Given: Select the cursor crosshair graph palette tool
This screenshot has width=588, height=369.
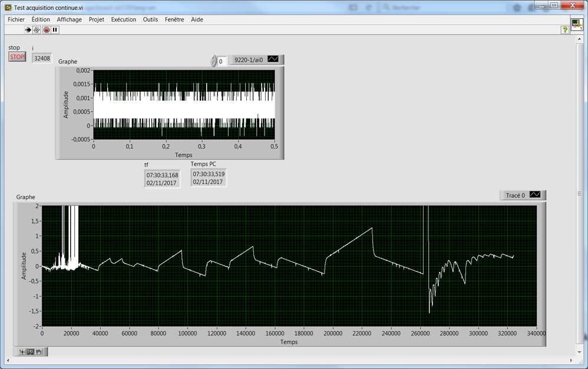Looking at the screenshot, I should coord(22,352).
